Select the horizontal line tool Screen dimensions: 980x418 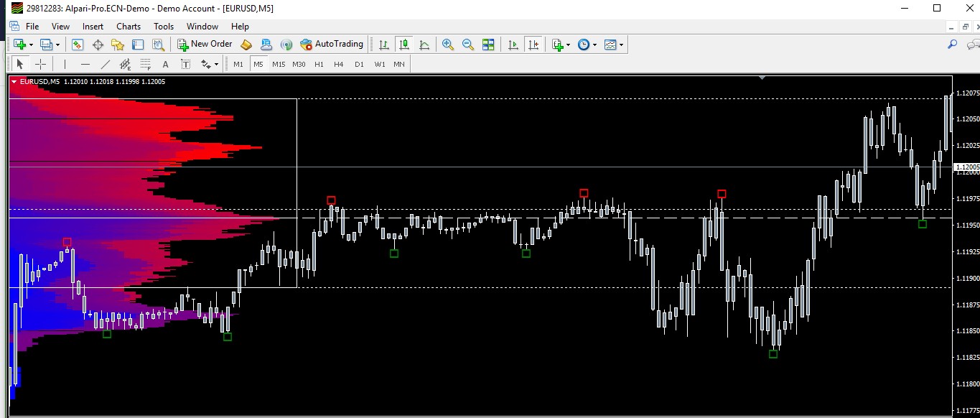tap(85, 64)
